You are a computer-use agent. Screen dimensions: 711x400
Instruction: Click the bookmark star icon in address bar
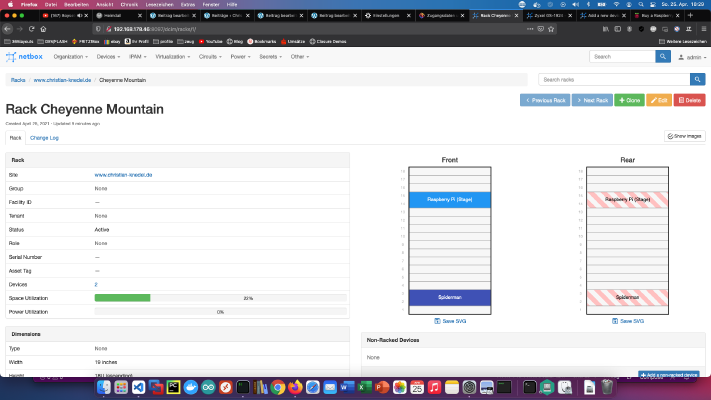551,29
